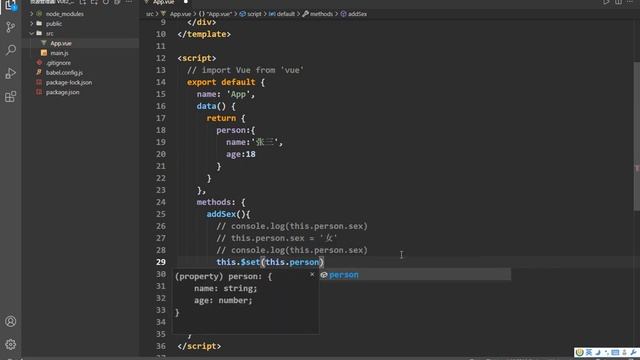Open the Accounts menu icon
This screenshot has height=360, width=640.
11,321
